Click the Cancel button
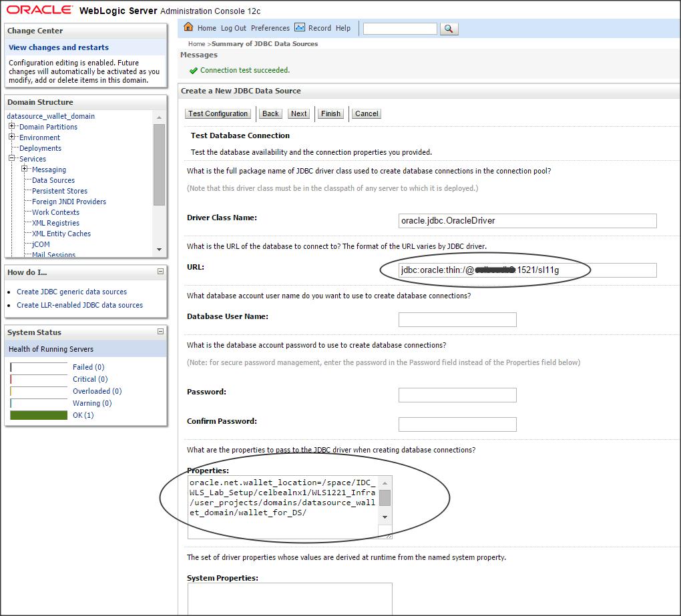 point(367,113)
